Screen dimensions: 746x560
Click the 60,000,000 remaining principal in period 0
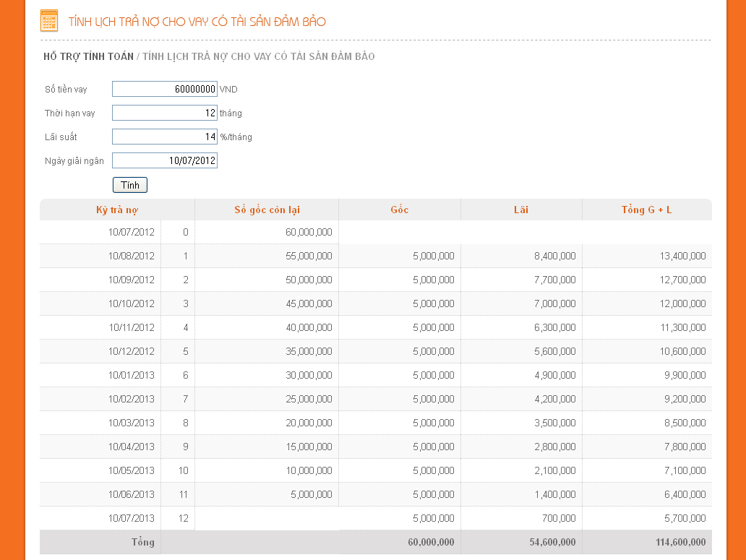(309, 232)
